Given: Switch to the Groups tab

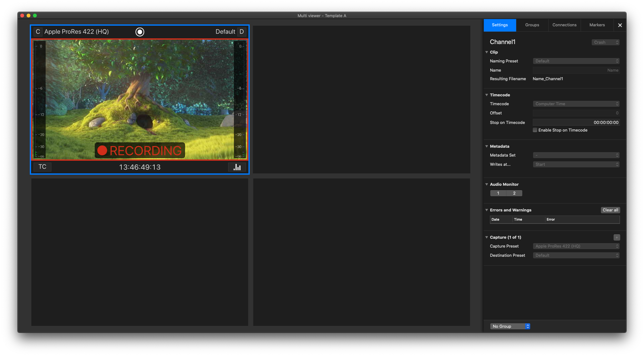Looking at the screenshot, I should [x=532, y=25].
